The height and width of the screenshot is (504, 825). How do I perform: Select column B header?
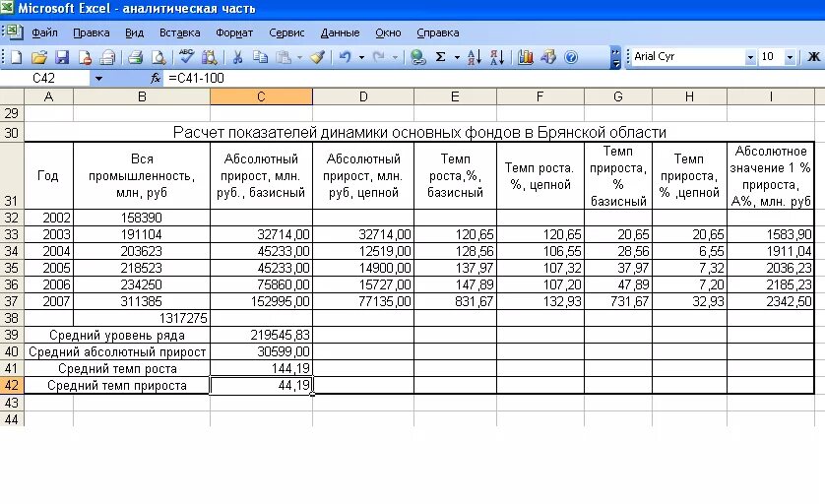142,96
